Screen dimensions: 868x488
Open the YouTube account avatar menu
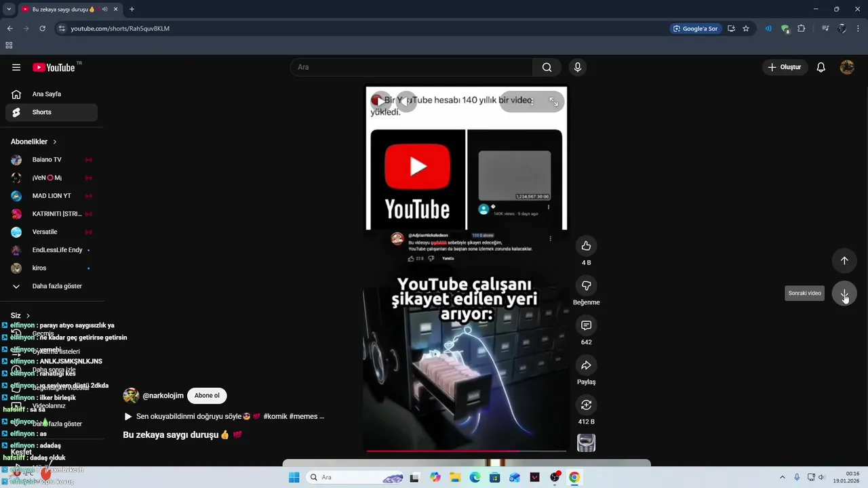[x=847, y=67]
